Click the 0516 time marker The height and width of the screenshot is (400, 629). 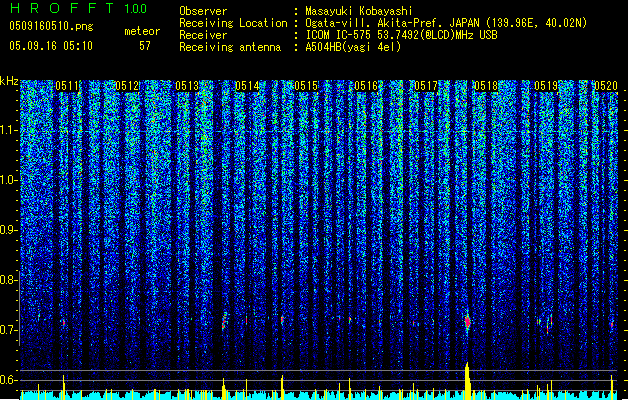366,86
